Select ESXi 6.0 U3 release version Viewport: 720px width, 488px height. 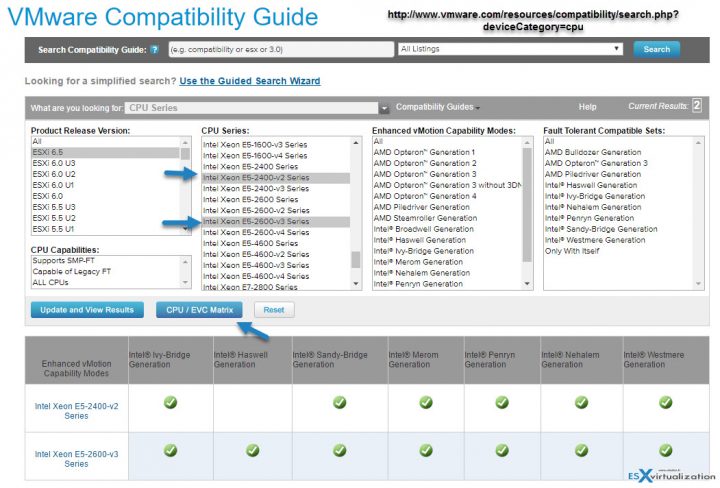(105, 163)
